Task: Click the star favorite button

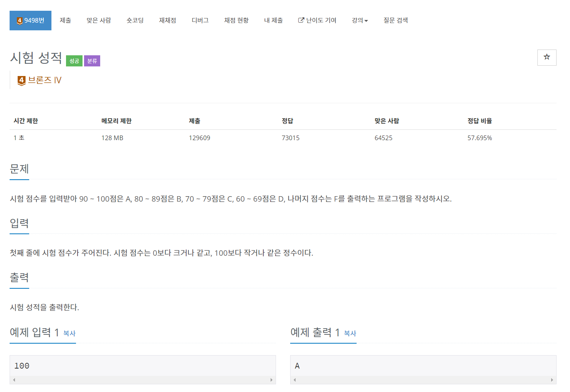Action: (x=547, y=58)
